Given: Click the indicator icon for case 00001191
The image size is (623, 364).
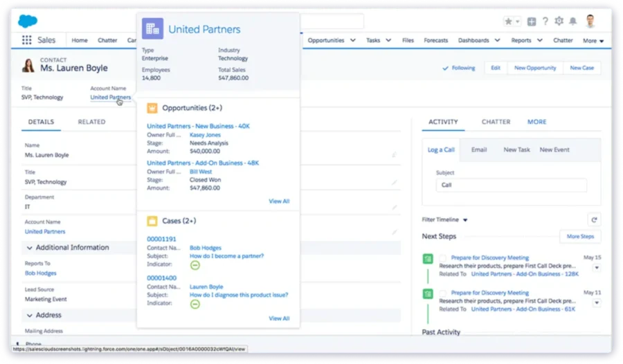Looking at the screenshot, I should 195,266.
